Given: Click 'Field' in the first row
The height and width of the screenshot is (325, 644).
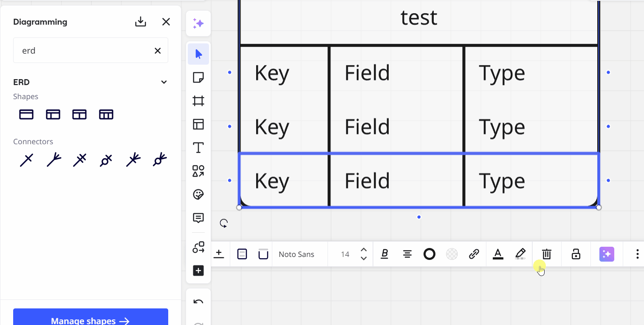Looking at the screenshot, I should [367, 73].
